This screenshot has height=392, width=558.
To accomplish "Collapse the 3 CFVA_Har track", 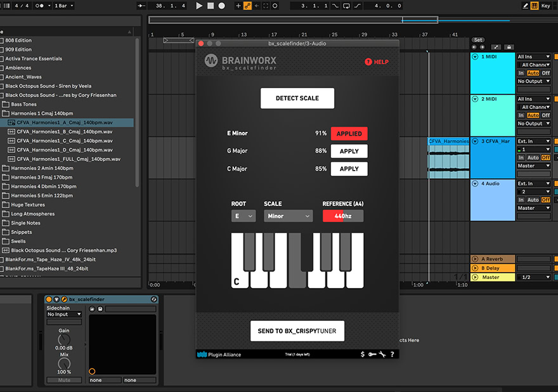I will click(475, 141).
